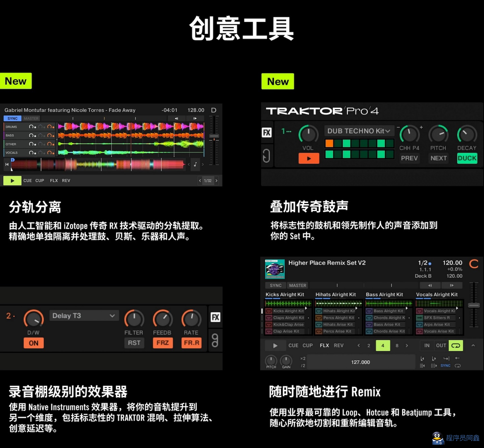This screenshot has height=448, width=484.
Task: Enable the green DUCK button
Action: click(467, 158)
